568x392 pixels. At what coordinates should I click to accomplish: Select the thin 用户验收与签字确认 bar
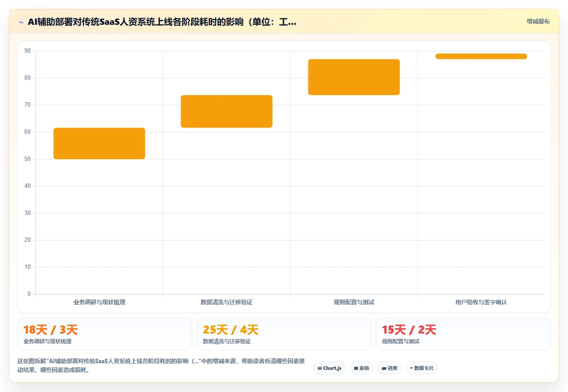pyautogui.click(x=481, y=56)
